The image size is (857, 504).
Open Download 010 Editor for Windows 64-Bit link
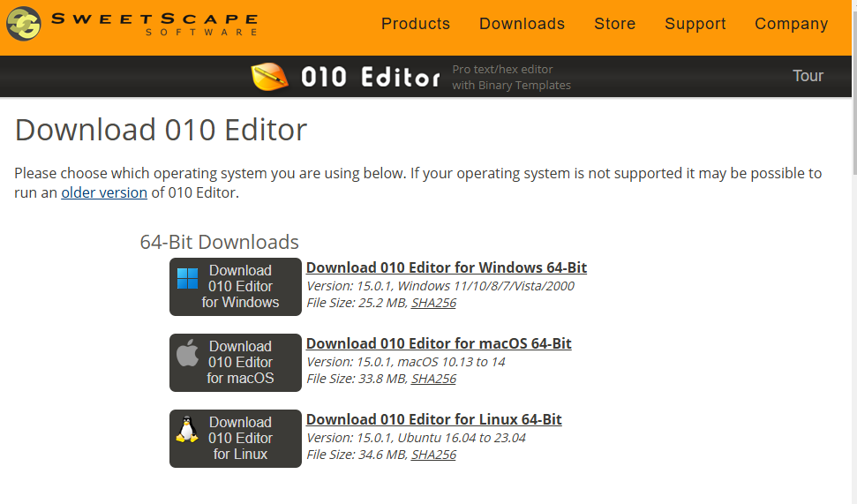(446, 267)
